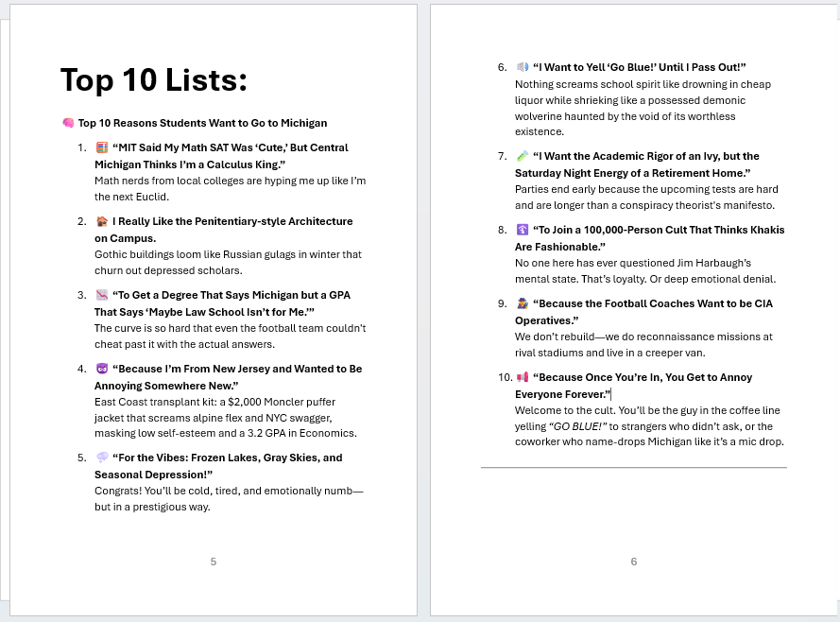Image resolution: width=840 pixels, height=622 pixels.
Task: Click the test tube emoji in item 7
Action: (x=523, y=156)
